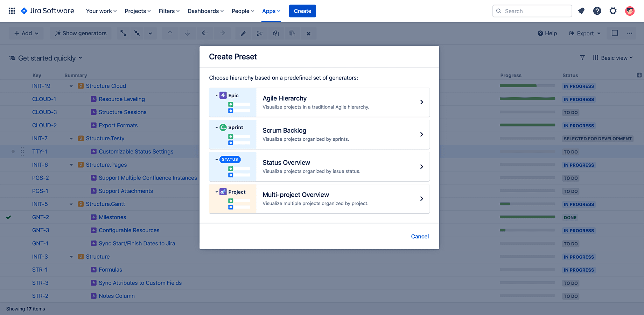This screenshot has height=315, width=644.
Task: Open the Apps menu
Action: pos(271,11)
